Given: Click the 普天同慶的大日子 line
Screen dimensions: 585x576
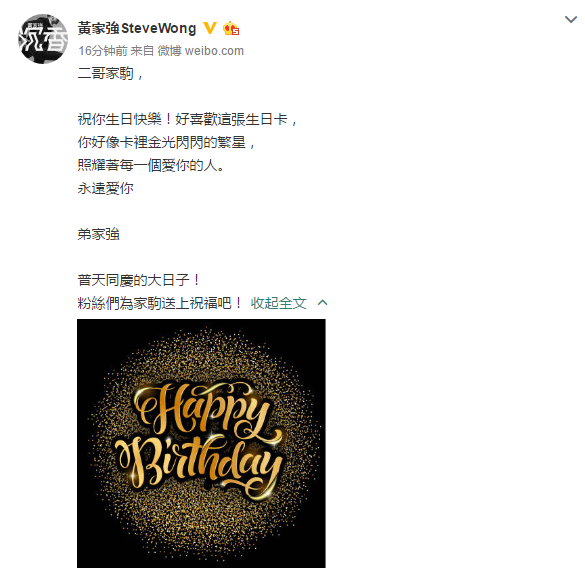Looking at the screenshot, I should click(x=139, y=280).
